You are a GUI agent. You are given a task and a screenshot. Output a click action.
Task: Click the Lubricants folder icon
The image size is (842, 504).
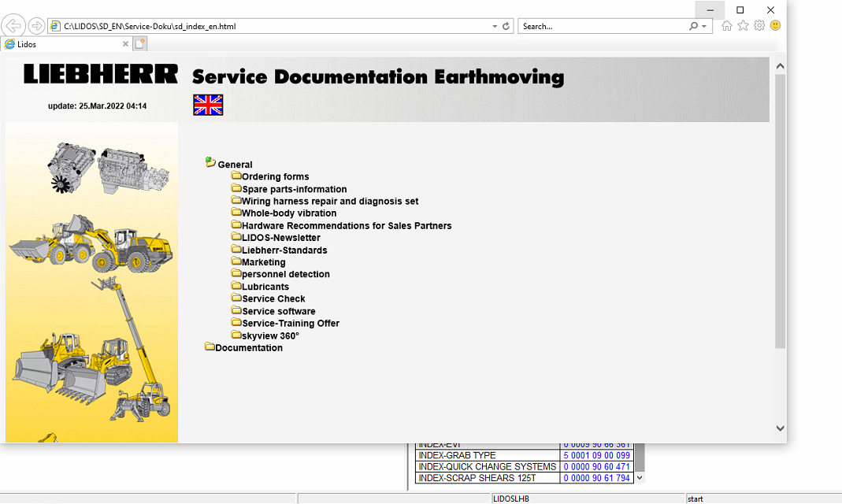[236, 285]
